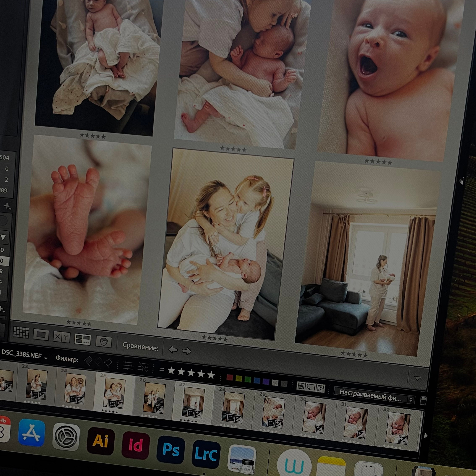The width and height of the screenshot is (476, 476).
Task: Open People face view icon
Action: pos(104,342)
